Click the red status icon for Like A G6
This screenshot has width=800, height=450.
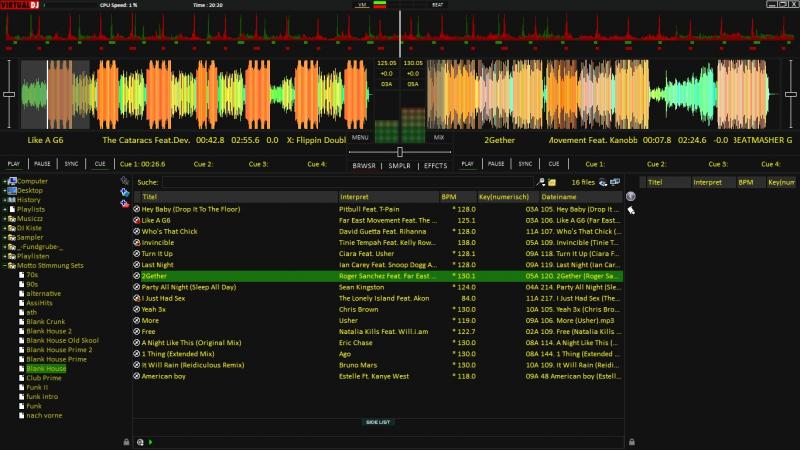pos(137,220)
